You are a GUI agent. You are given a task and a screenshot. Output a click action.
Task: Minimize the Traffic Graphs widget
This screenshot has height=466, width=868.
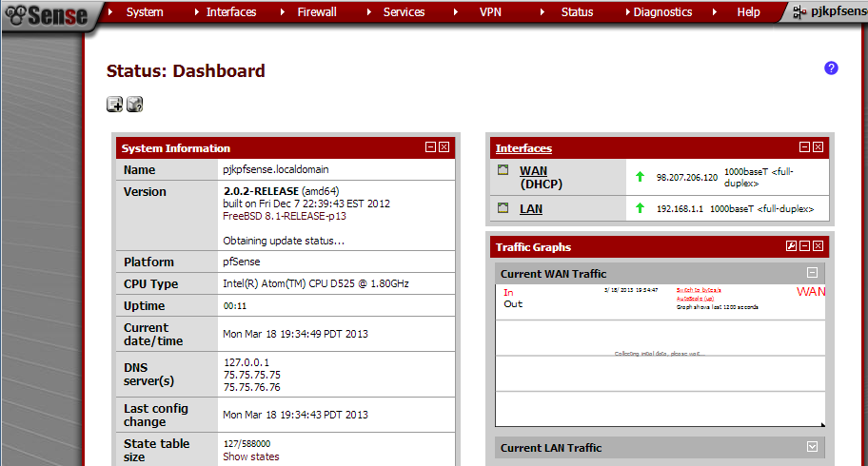[x=805, y=246]
